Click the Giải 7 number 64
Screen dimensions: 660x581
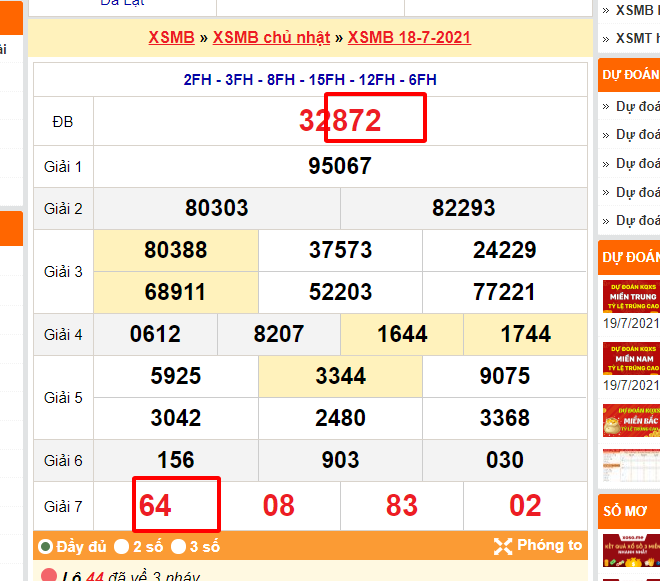pos(155,505)
